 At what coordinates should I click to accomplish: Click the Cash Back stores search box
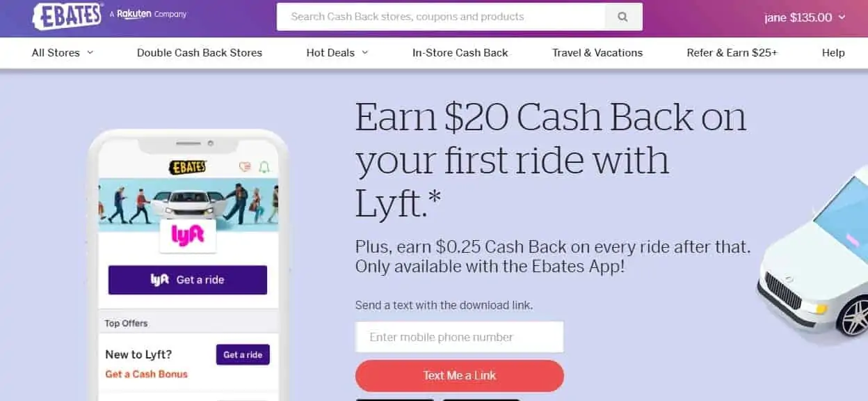[x=441, y=17]
